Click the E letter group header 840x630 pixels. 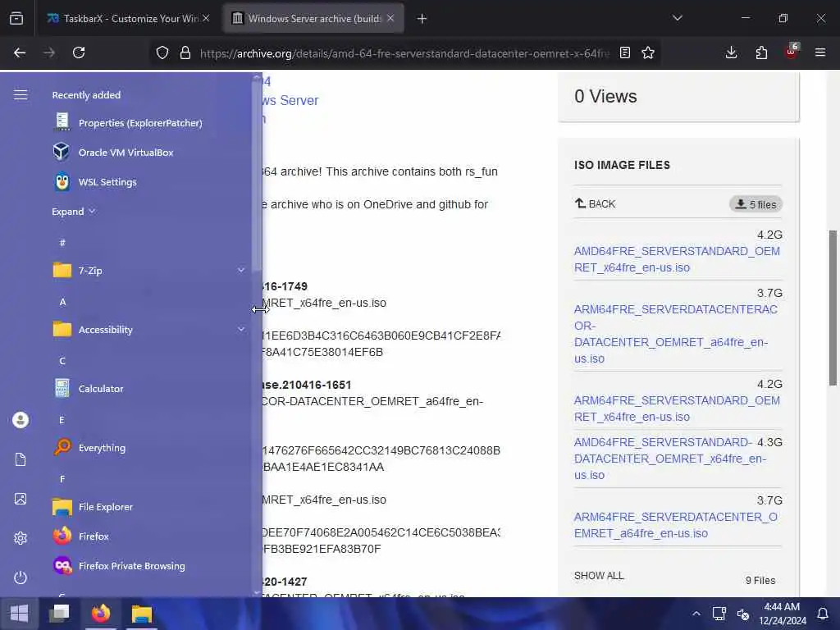pyautogui.click(x=62, y=419)
